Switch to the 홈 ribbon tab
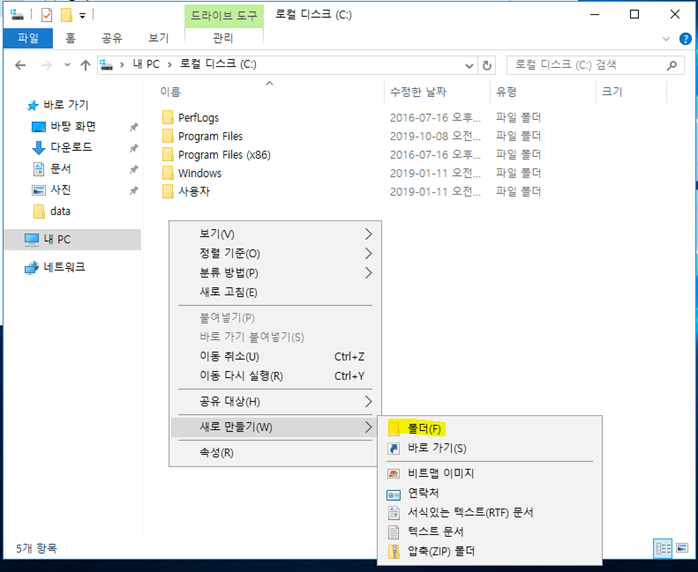This screenshot has width=698, height=572. 70,38
